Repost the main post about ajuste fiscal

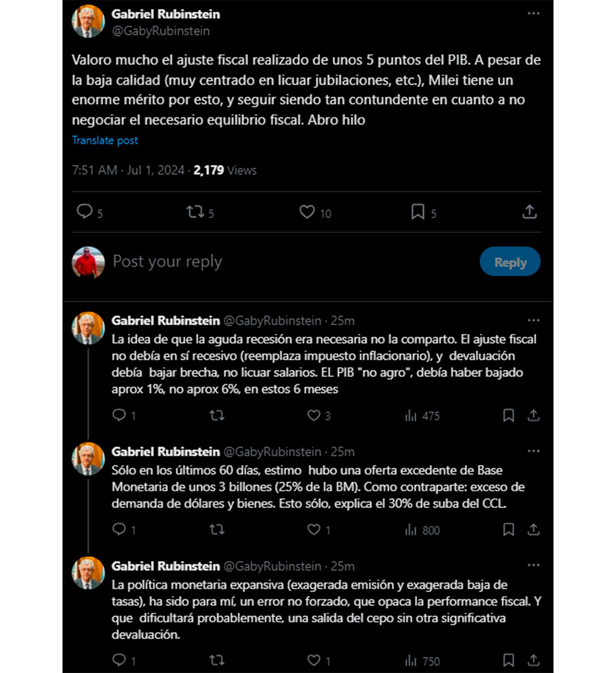[x=195, y=212]
